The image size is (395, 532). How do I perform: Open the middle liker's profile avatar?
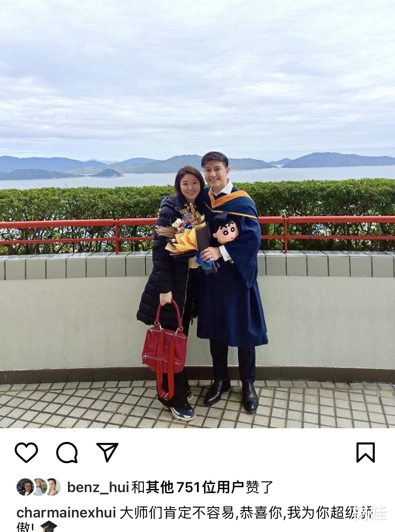[39, 487]
